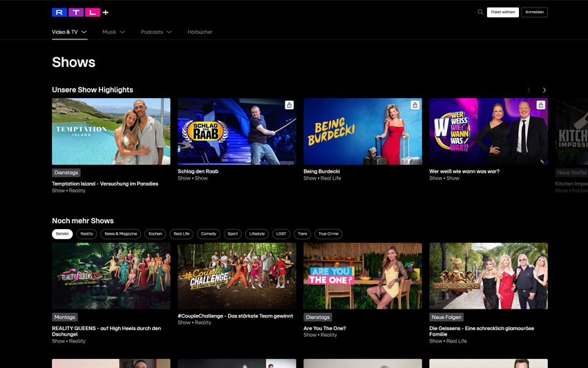
Task: Click the Wer weiß wie wann was war? title
Action: 464,171
